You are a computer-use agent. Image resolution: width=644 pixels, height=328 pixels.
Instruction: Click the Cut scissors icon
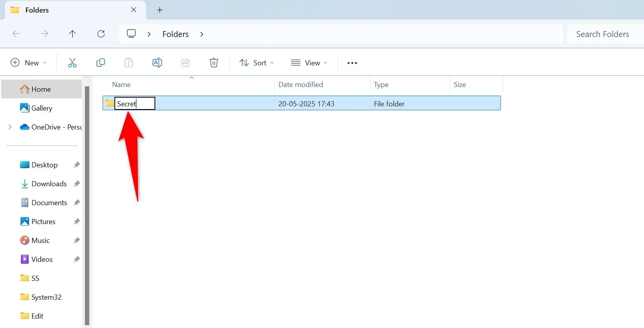click(72, 63)
